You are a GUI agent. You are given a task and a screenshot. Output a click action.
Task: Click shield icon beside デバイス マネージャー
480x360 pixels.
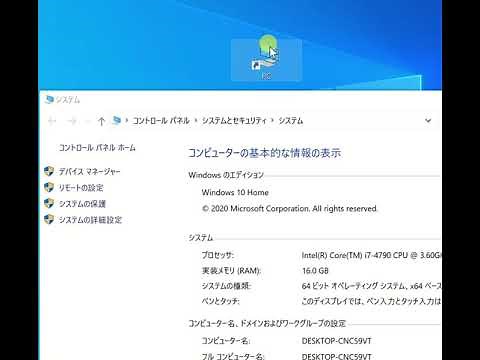coord(49,171)
